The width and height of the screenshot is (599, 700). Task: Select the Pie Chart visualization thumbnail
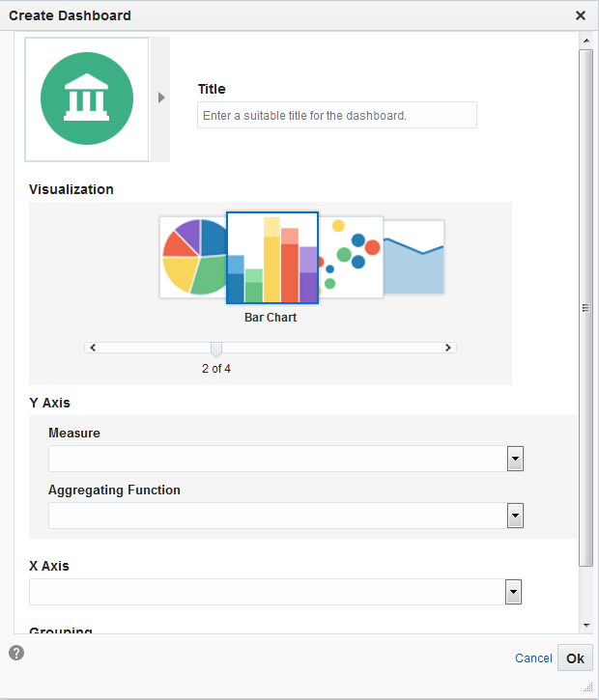coord(192,258)
